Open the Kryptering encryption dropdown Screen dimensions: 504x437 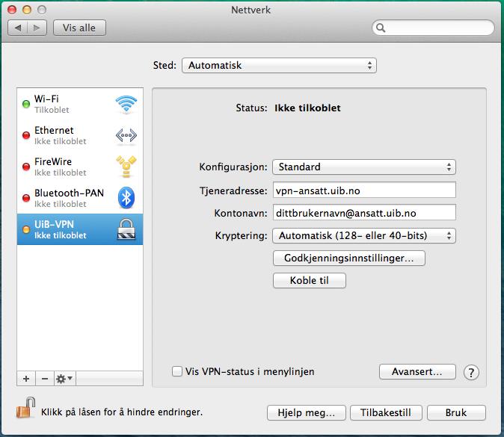click(x=363, y=236)
